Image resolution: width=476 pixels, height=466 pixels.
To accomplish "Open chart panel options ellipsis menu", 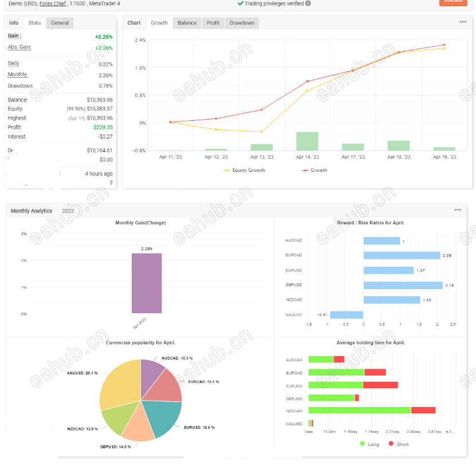I will 463,22.
